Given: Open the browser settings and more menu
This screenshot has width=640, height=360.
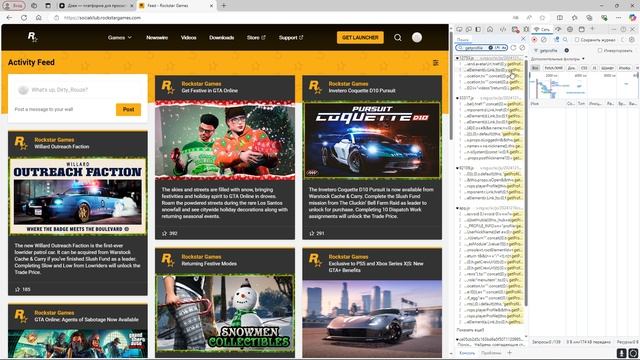Looking at the screenshot, I should [x=618, y=18].
